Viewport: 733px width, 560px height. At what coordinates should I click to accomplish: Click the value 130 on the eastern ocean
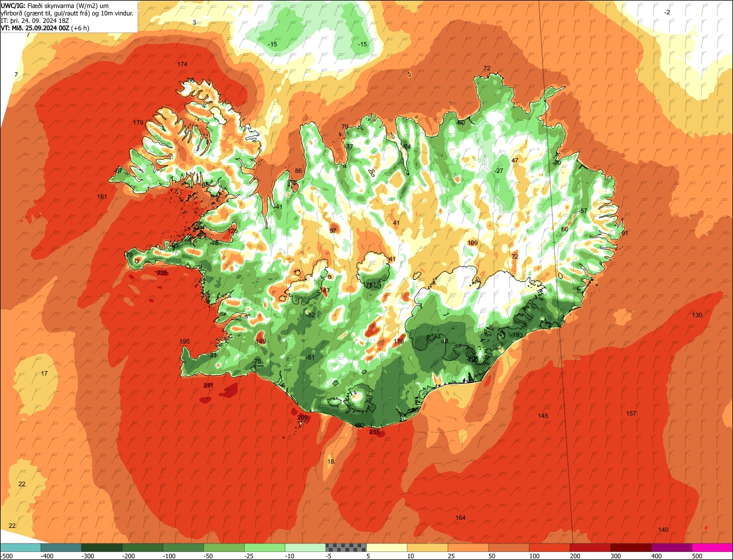point(697,316)
